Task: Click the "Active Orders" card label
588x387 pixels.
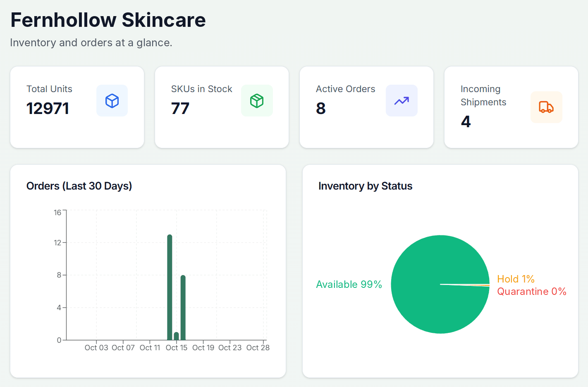Action: (x=346, y=89)
